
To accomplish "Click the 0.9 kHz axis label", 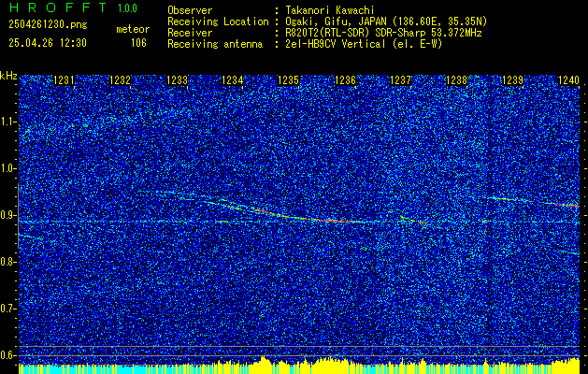I will click(7, 215).
